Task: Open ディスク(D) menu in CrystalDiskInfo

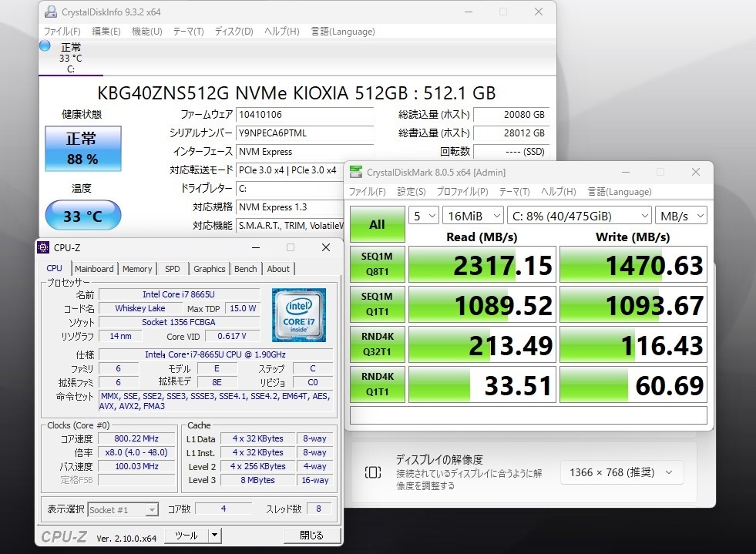Action: click(x=234, y=32)
